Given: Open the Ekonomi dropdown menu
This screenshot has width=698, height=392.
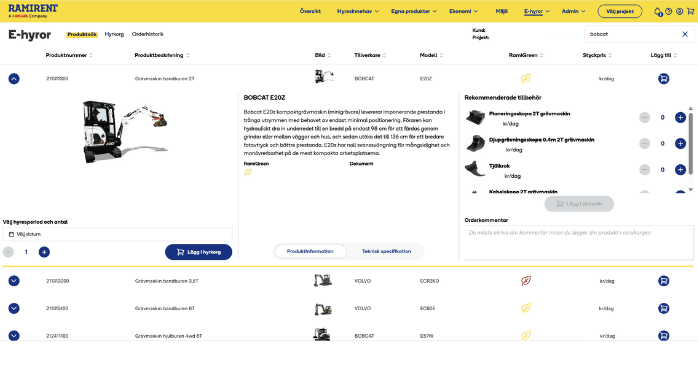Looking at the screenshot, I should pos(463,12).
